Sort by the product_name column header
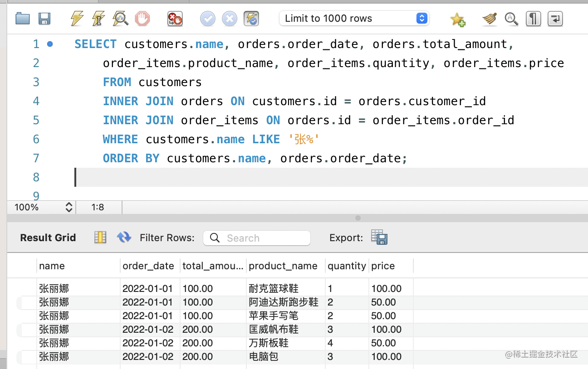This screenshot has height=369, width=588. pos(286,266)
